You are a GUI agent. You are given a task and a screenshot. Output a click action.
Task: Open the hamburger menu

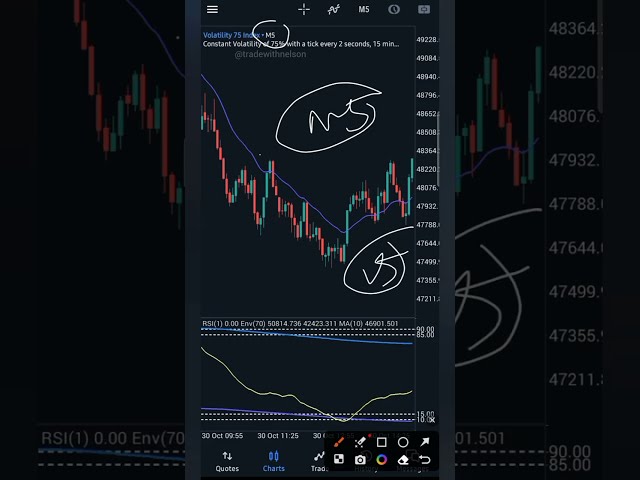pos(212,9)
